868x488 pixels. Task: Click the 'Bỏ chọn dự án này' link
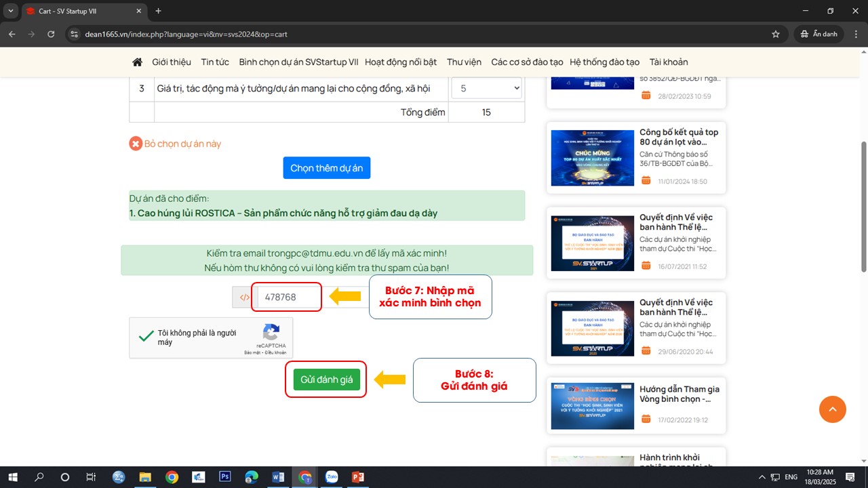pyautogui.click(x=182, y=144)
